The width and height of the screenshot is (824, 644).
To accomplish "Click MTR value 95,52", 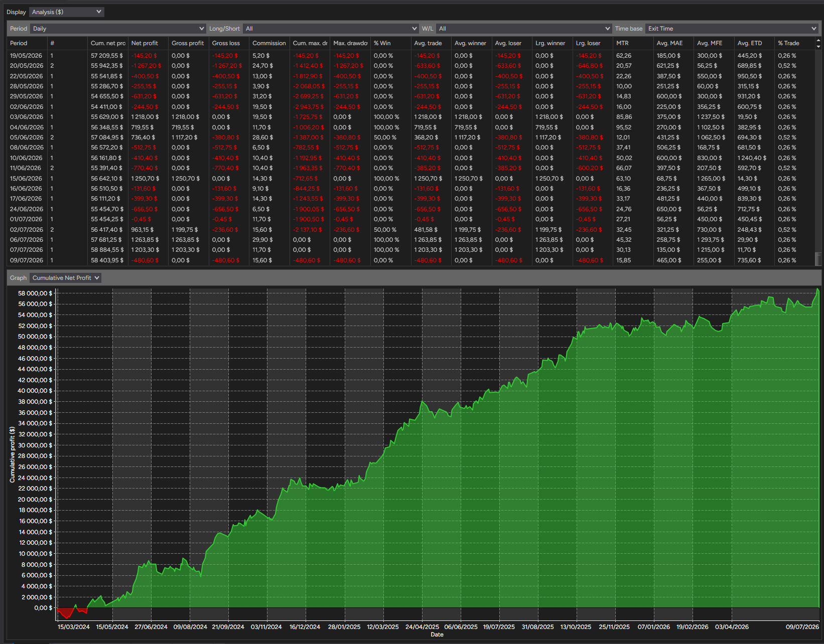I will [x=624, y=127].
